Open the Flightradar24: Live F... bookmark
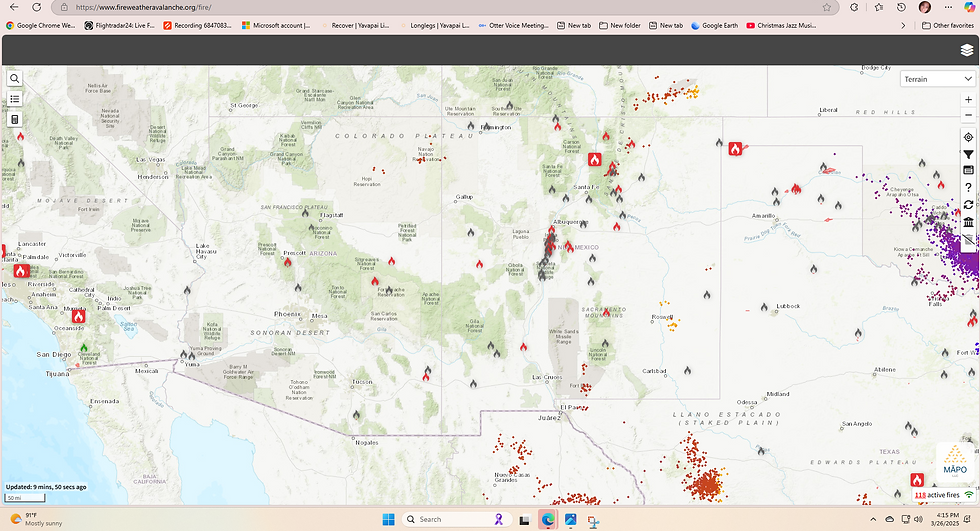The height and width of the screenshot is (531, 980). (119, 26)
